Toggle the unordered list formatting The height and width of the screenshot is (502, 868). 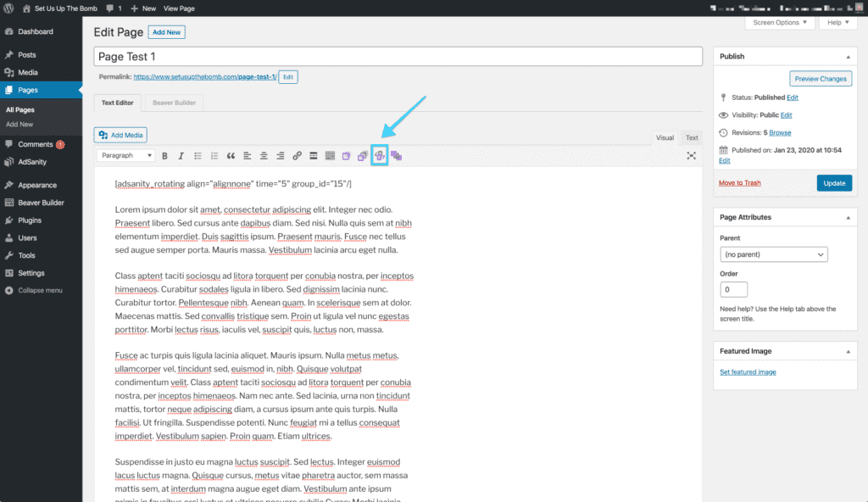[x=198, y=155]
